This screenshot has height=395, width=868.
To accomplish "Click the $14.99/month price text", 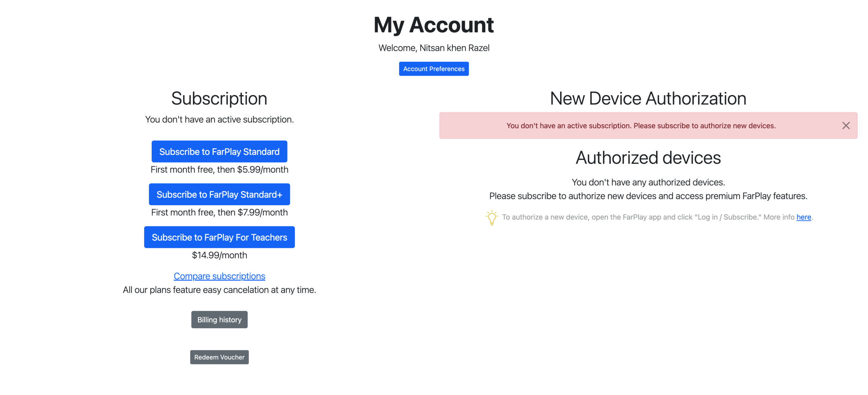I will tap(219, 255).
